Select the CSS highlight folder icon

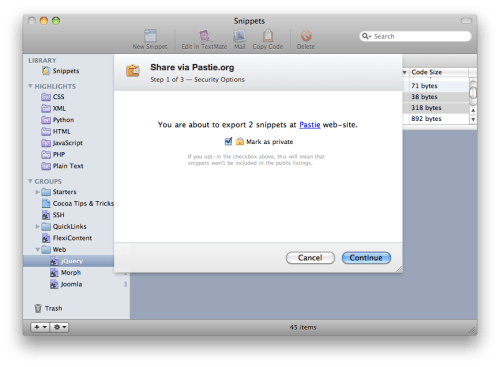coord(46,97)
